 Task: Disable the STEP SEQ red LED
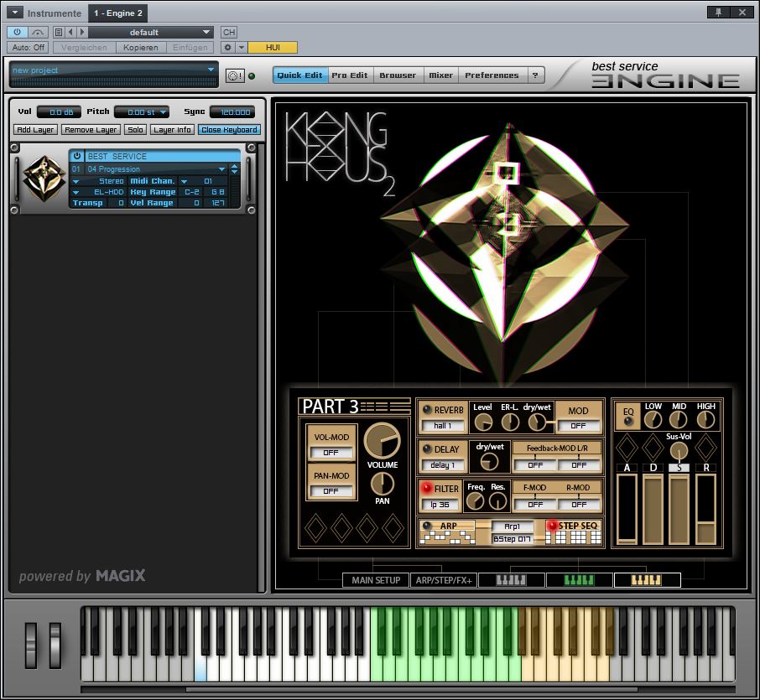click(552, 525)
